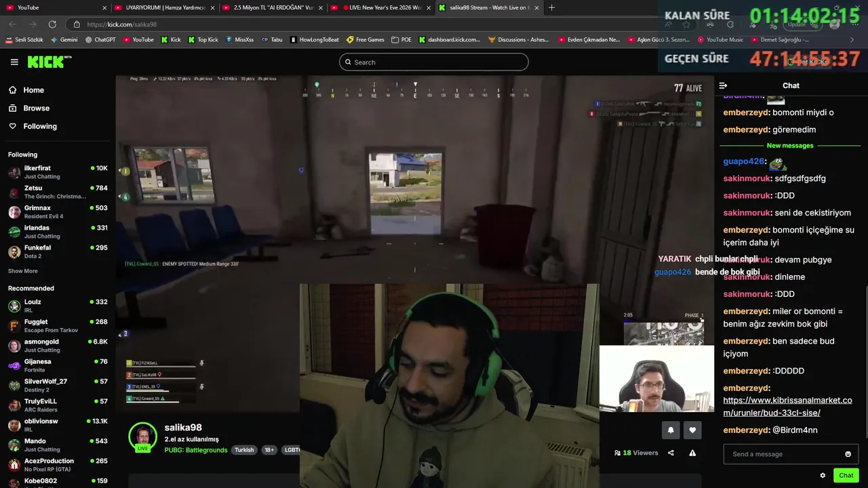Open the ChatGPT bookmark

click(x=100, y=39)
